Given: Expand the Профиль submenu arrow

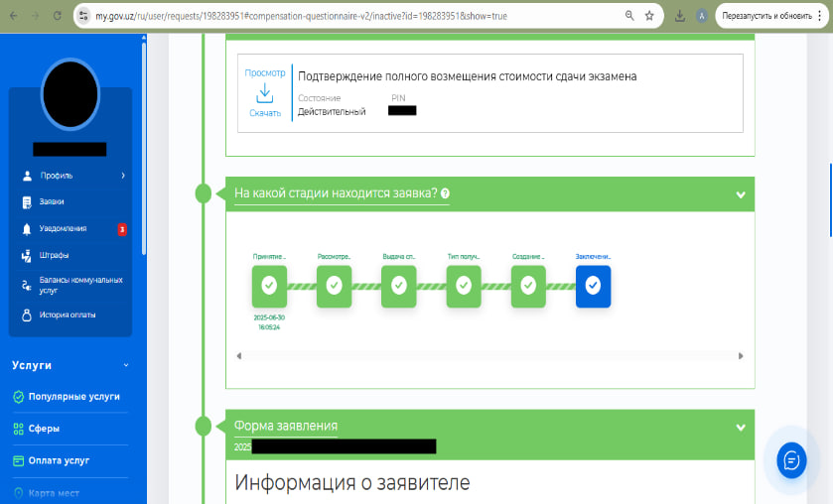Looking at the screenshot, I should [123, 176].
